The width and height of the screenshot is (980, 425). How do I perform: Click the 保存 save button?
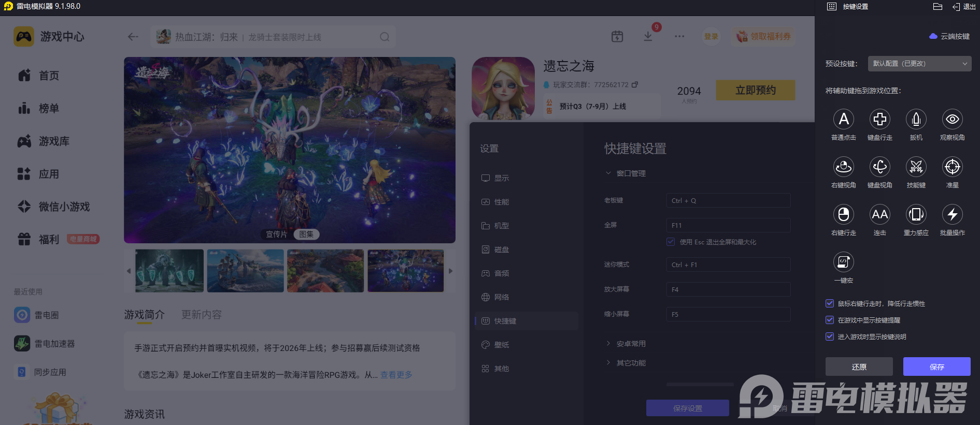(936, 367)
